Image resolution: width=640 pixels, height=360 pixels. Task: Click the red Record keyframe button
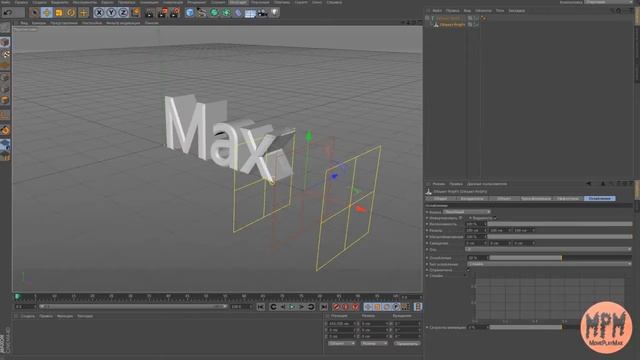336,307
